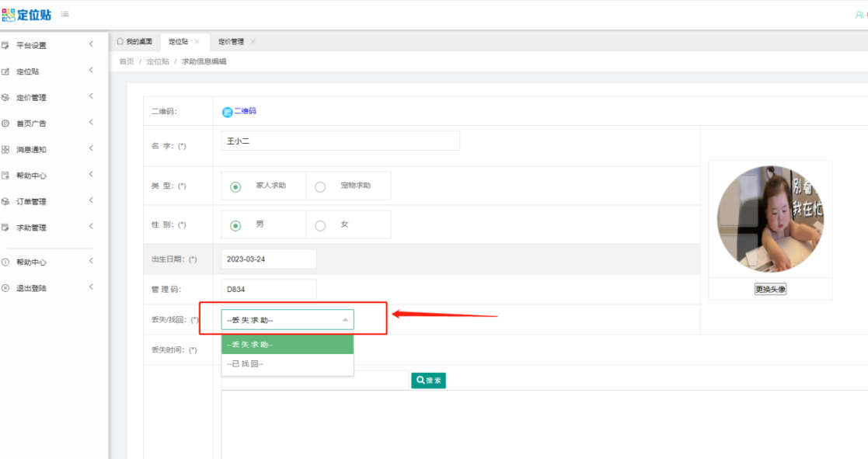868x459 pixels.
Task: Click the 订单管理 sidebar icon
Action: 5,201
